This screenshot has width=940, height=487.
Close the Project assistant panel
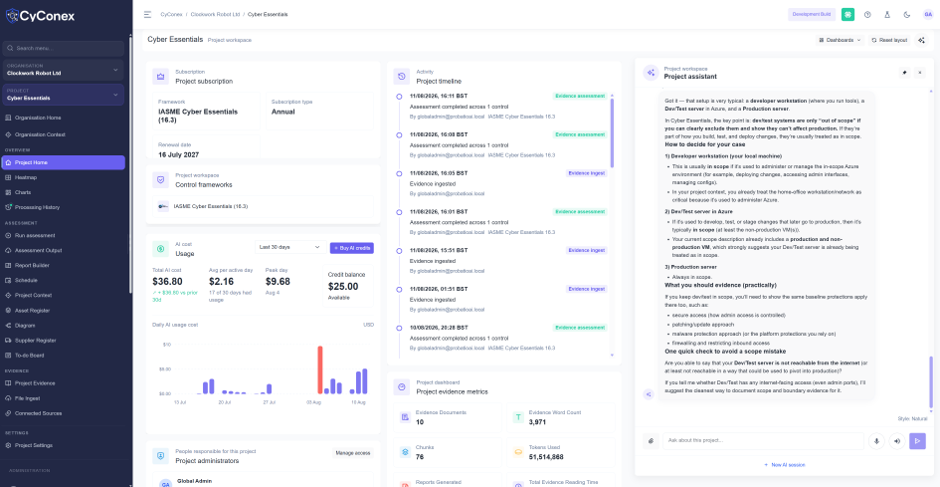[920, 73]
